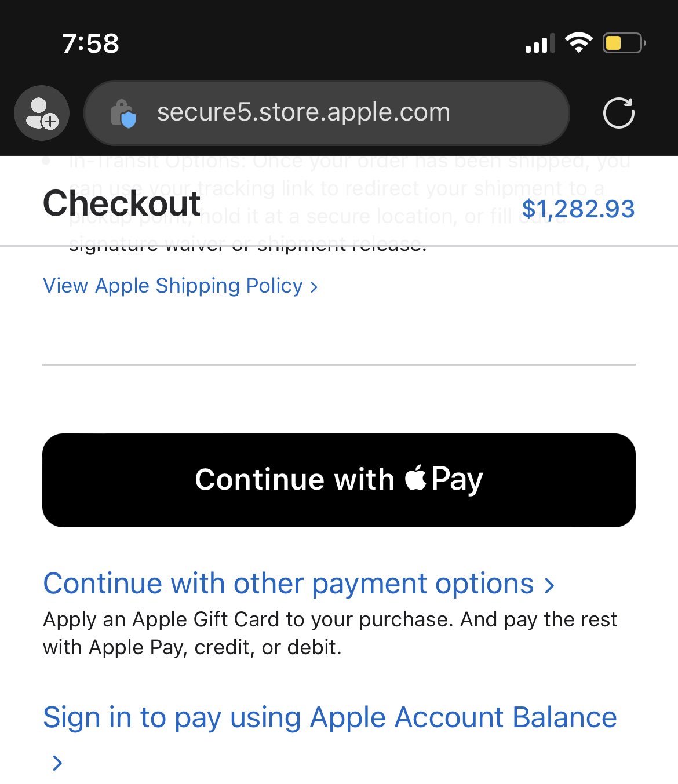Viewport: 678px width, 784px height.
Task: Tap the privacy shield lock icon
Action: tap(123, 113)
